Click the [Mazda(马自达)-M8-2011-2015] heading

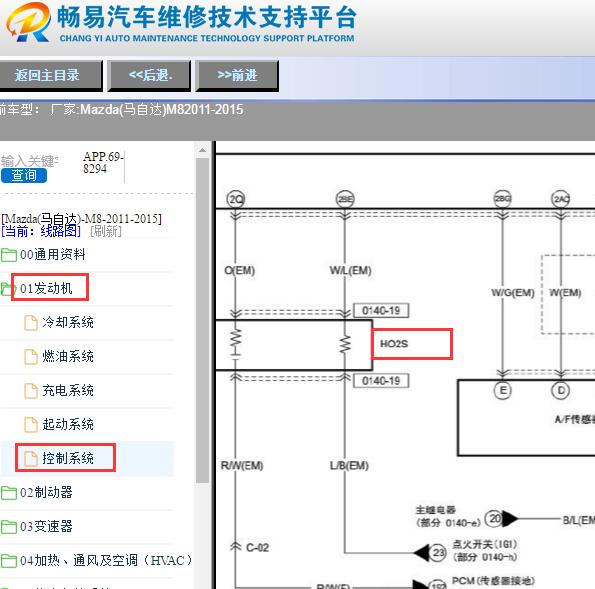coord(81,219)
